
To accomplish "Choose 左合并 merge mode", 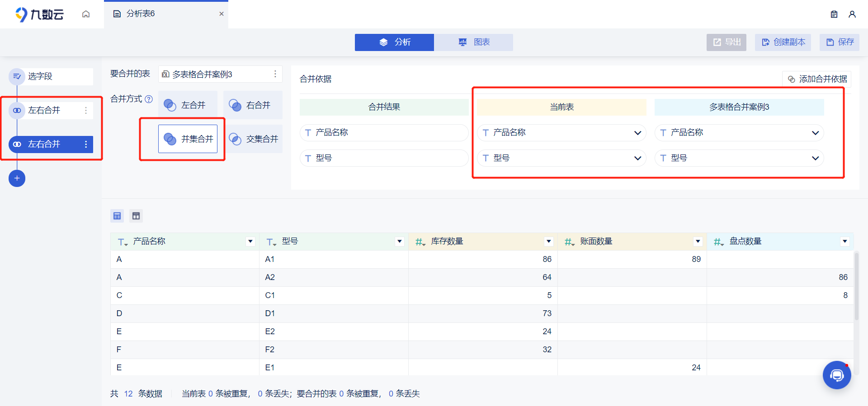I will pyautogui.click(x=188, y=105).
